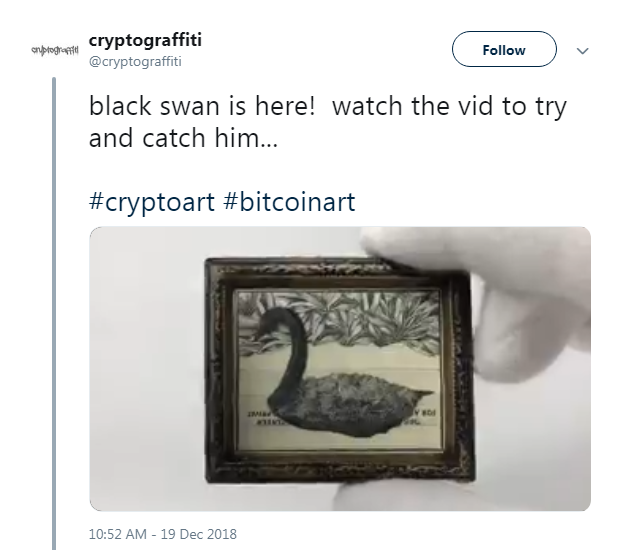Viewport: 626px width, 550px height.
Task: Play the black swan video
Action: pos(340,369)
